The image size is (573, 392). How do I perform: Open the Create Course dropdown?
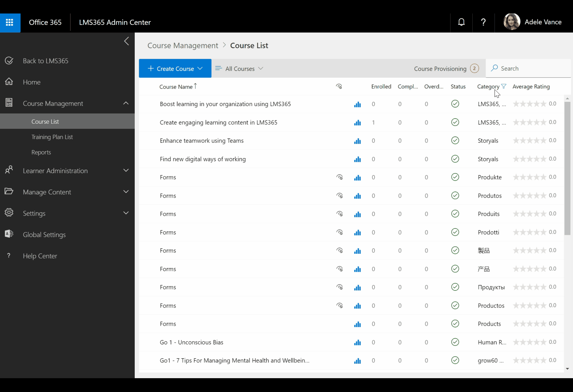(175, 68)
